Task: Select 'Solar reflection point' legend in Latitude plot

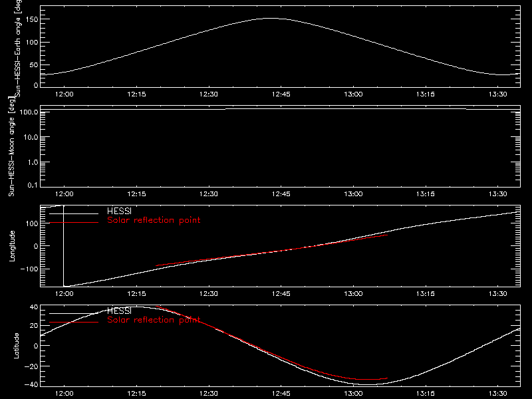Action: [154, 320]
